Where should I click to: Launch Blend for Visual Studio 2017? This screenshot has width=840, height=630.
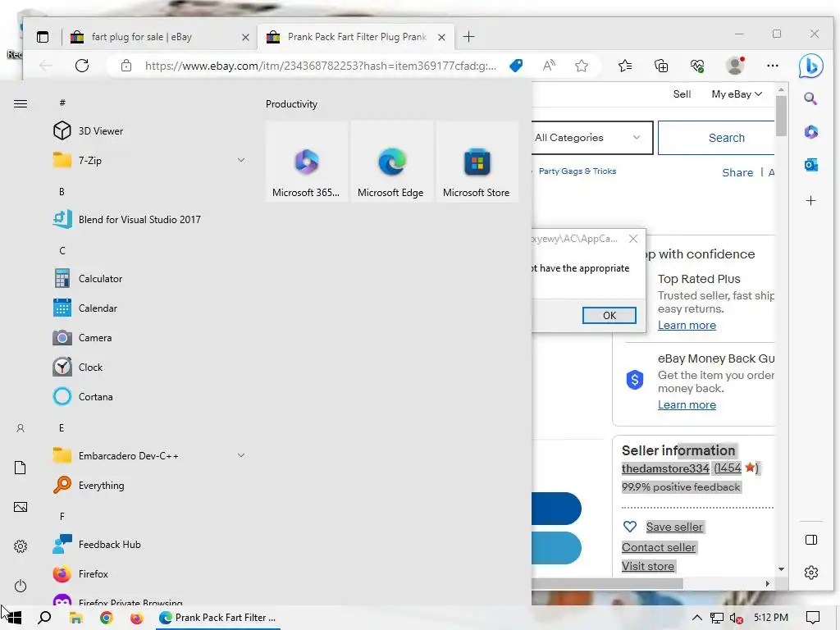150,220
